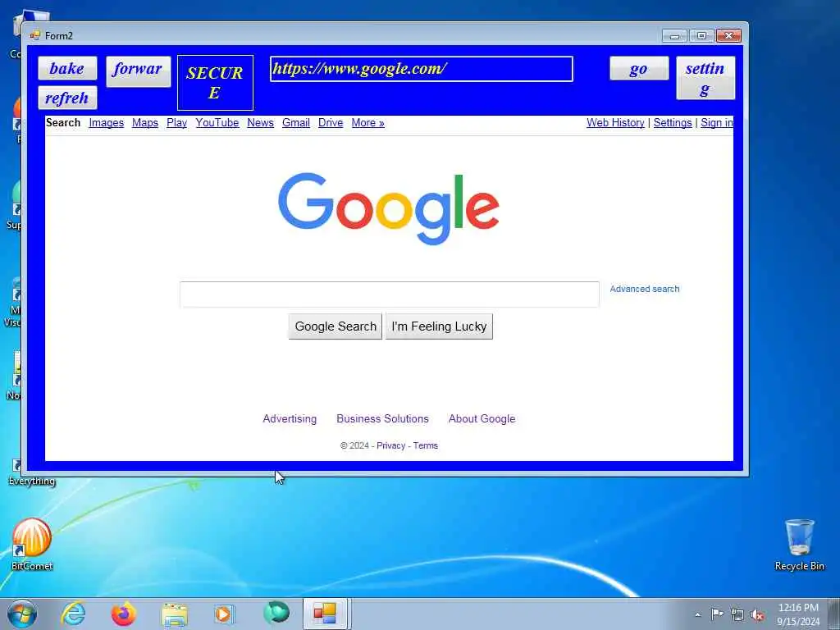Open the Terms footer link

pos(426,445)
